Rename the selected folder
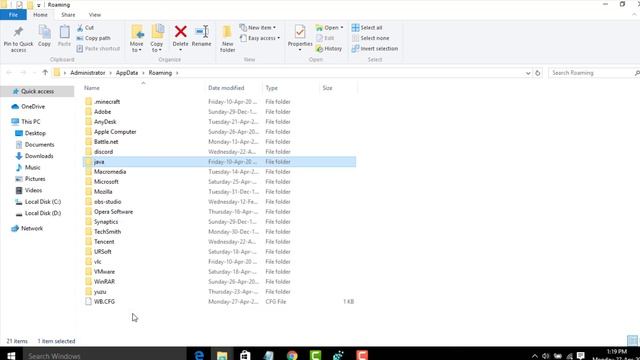The image size is (640, 360). (202, 36)
